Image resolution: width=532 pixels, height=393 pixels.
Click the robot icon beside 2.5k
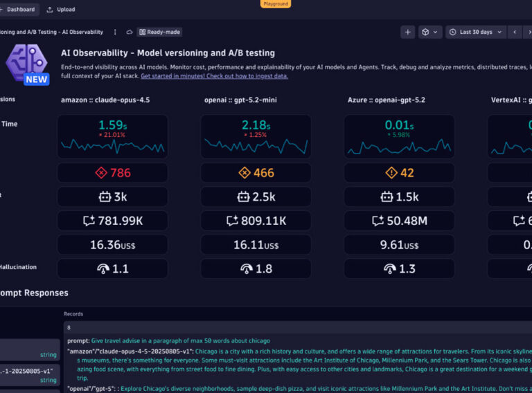pyautogui.click(x=243, y=196)
